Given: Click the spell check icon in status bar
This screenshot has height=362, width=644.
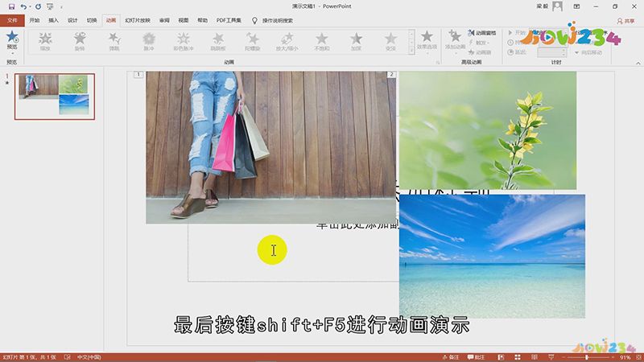Looking at the screenshot, I should coord(68,357).
